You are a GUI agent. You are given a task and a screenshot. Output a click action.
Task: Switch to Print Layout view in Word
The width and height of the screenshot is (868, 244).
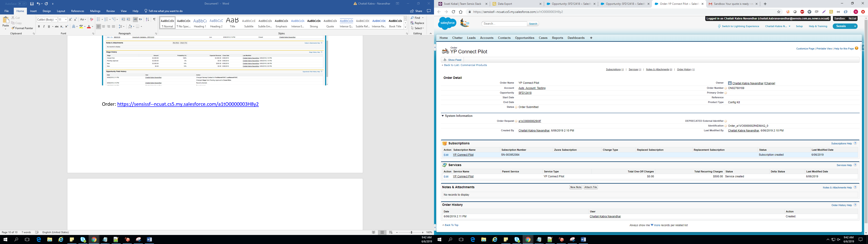(382, 232)
